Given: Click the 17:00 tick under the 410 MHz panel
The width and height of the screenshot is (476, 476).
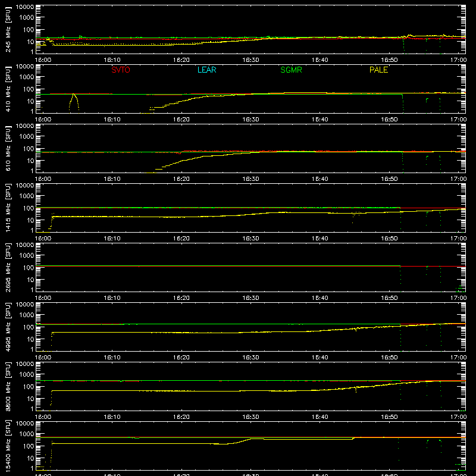Looking at the screenshot, I should 458,120.
